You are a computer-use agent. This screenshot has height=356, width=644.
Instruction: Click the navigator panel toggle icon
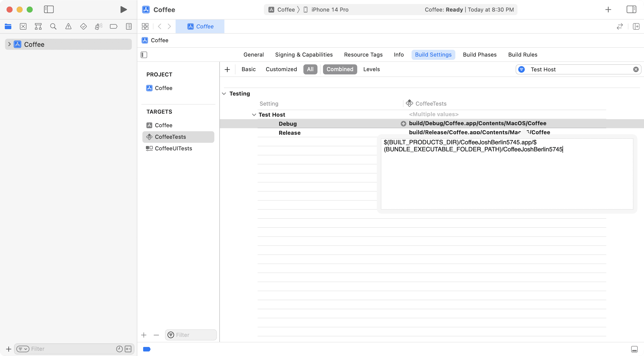tap(48, 9)
